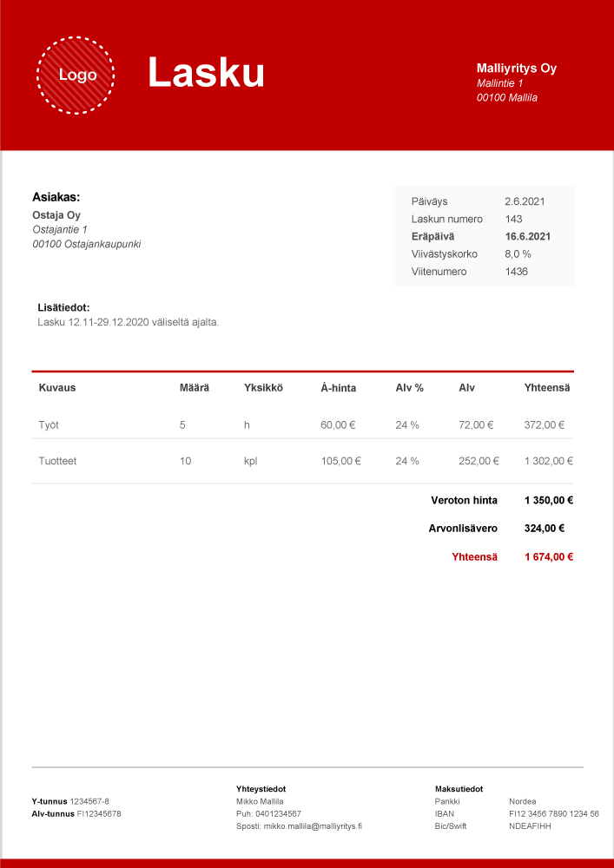This screenshot has width=614, height=868.
Task: Click the phone number 0401234567
Action: (x=278, y=814)
